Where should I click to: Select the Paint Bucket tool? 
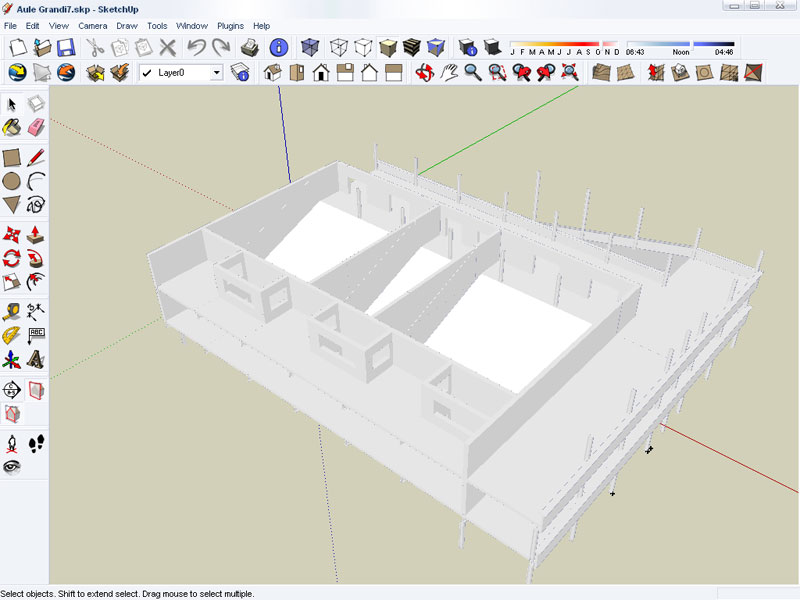coord(12,127)
